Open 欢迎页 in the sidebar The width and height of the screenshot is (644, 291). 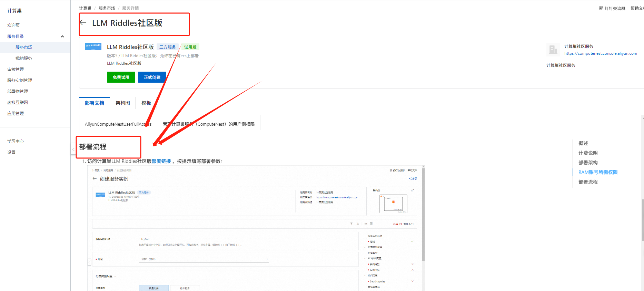coord(13,25)
